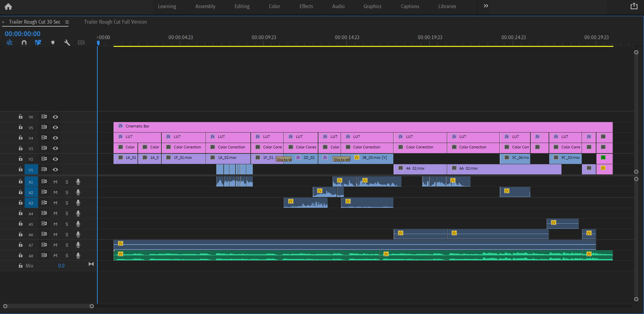Hide track V3 using its eye icon
The width and height of the screenshot is (644, 314).
coord(55,148)
